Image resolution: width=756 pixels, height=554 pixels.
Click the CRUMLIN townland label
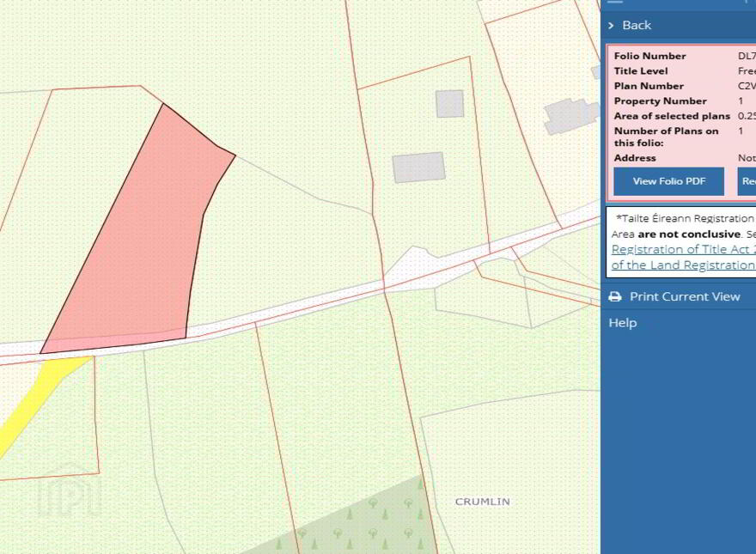tap(483, 502)
